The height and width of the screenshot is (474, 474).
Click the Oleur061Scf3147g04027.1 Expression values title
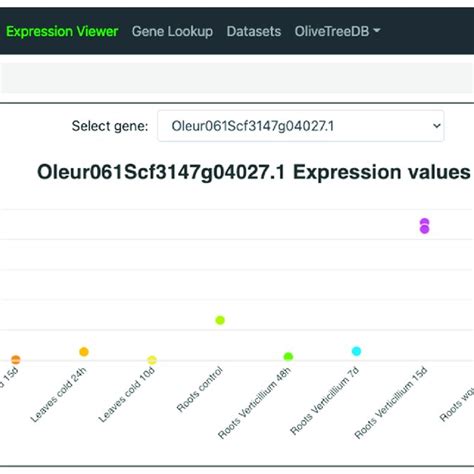(x=253, y=172)
